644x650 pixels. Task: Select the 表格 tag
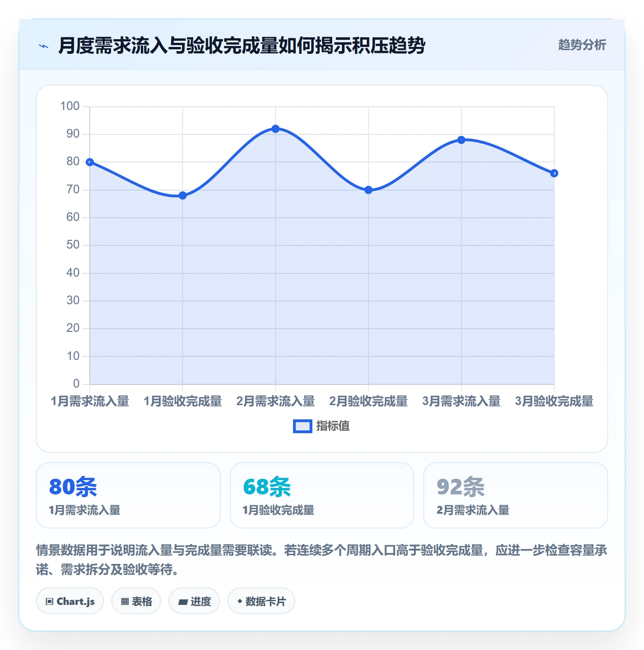pos(136,601)
